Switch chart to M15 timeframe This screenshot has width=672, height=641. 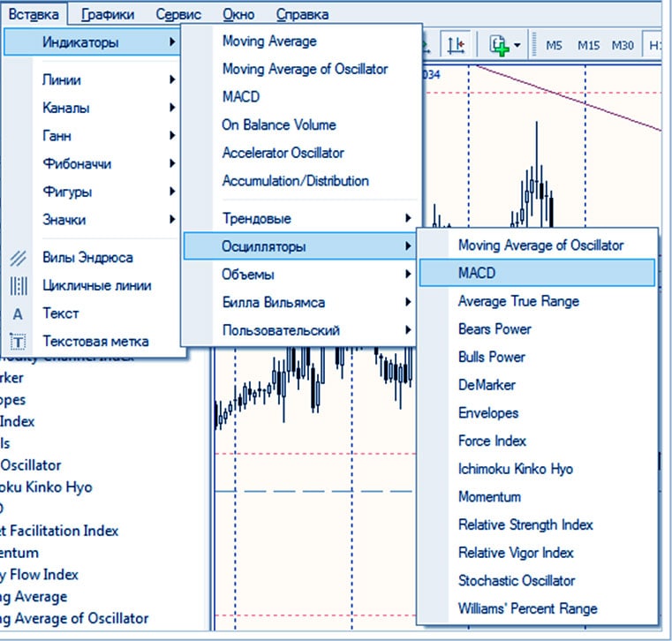588,45
